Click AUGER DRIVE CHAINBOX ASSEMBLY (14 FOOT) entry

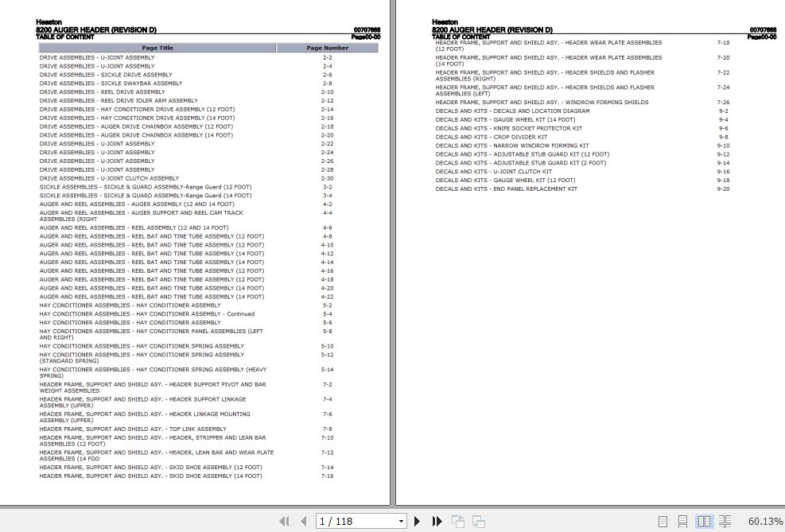tap(136, 135)
